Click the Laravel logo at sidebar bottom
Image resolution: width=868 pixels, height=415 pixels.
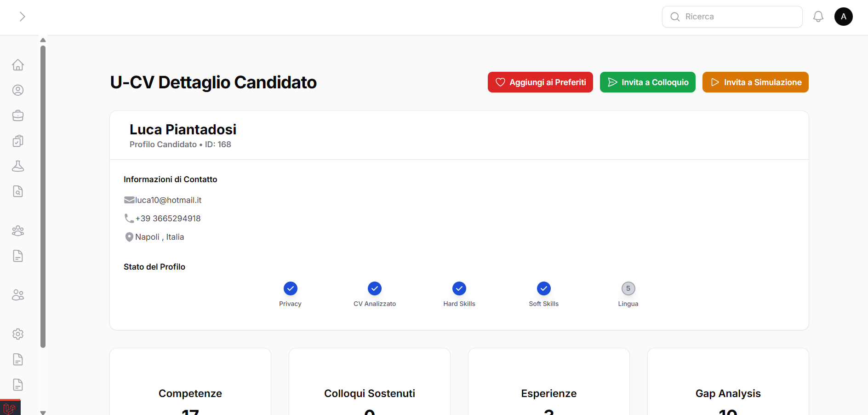(x=10, y=407)
